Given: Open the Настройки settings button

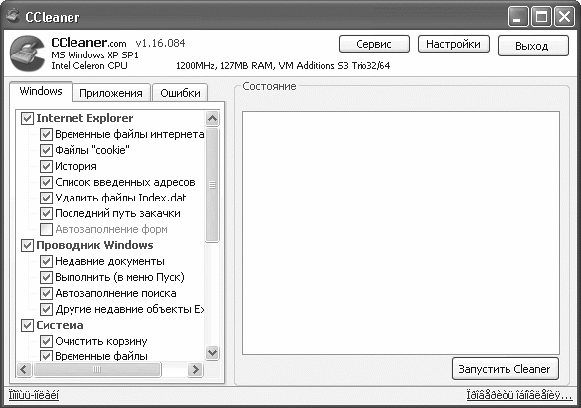Looking at the screenshot, I should (x=454, y=44).
